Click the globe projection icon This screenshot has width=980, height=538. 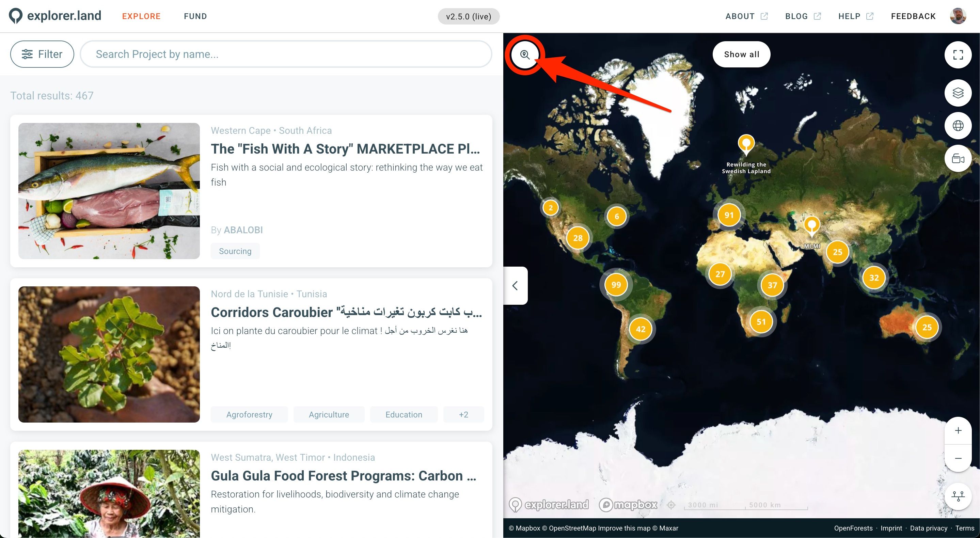[958, 126]
